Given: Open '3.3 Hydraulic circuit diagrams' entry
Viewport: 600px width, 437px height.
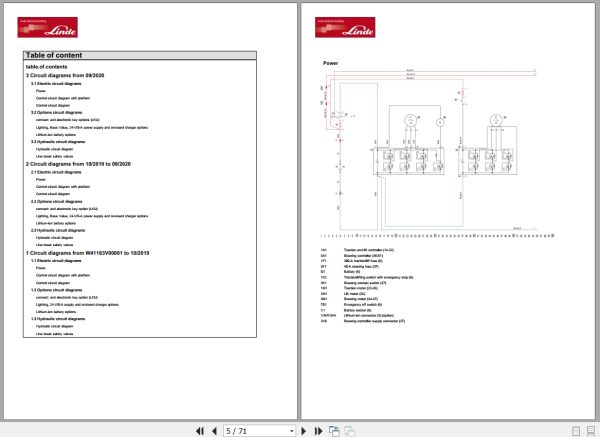Looking at the screenshot, I should 58,142.
